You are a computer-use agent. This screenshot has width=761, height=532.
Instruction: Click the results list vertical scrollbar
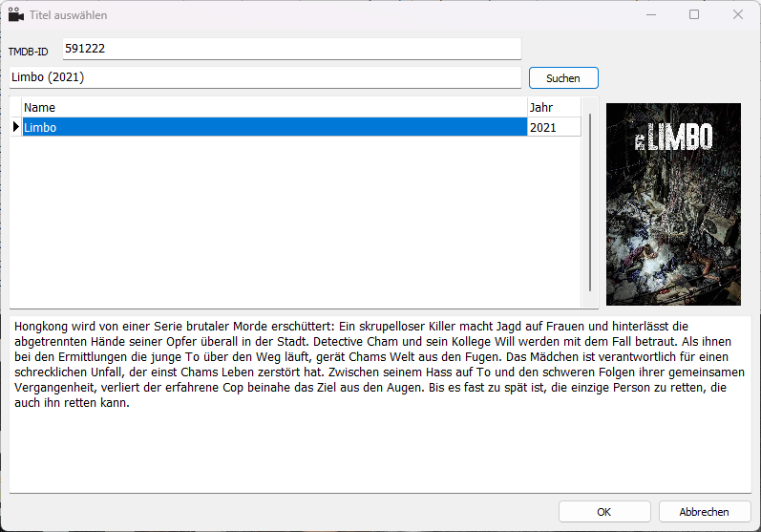pos(590,202)
